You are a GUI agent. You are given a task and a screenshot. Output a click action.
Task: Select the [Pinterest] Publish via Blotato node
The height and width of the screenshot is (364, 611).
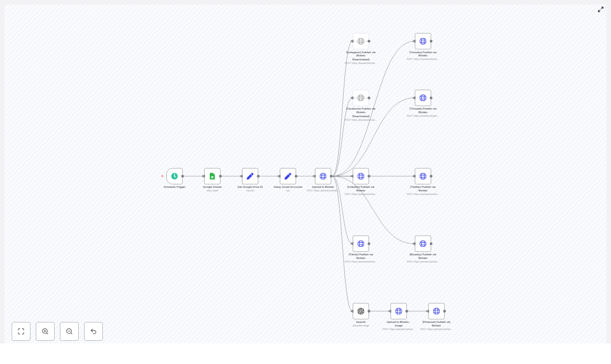point(437,311)
